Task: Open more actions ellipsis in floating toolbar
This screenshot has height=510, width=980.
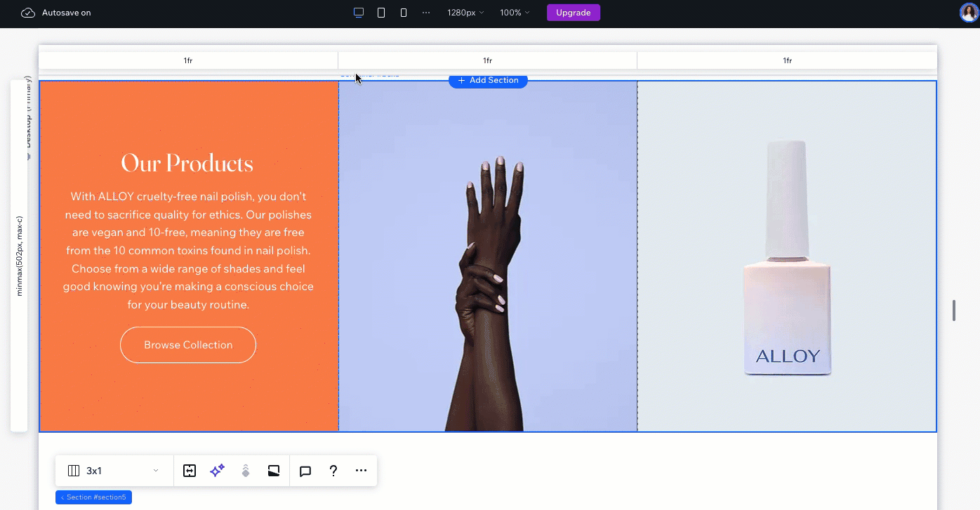Action: [361, 471]
